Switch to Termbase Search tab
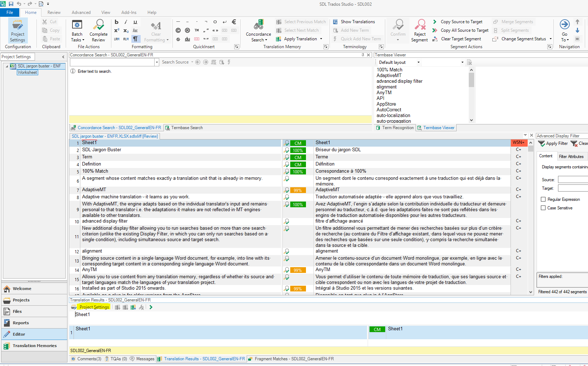The width and height of the screenshot is (588, 366). (x=184, y=128)
